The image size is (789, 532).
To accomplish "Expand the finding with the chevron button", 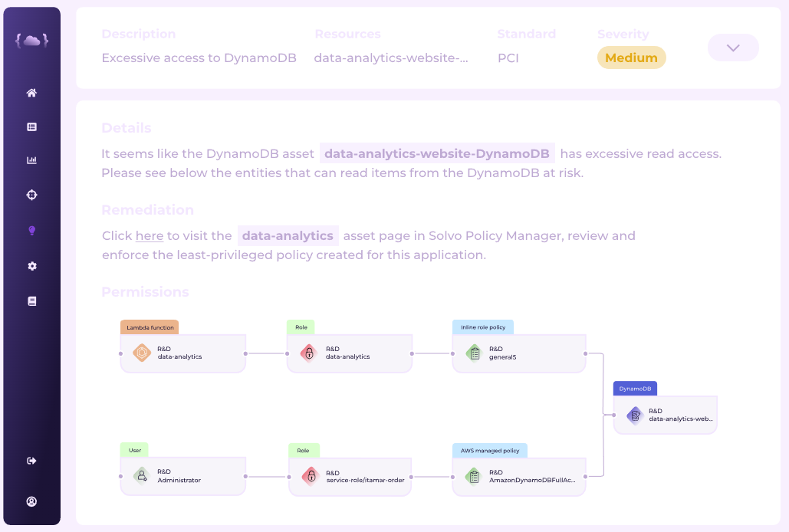I will (x=733, y=48).
